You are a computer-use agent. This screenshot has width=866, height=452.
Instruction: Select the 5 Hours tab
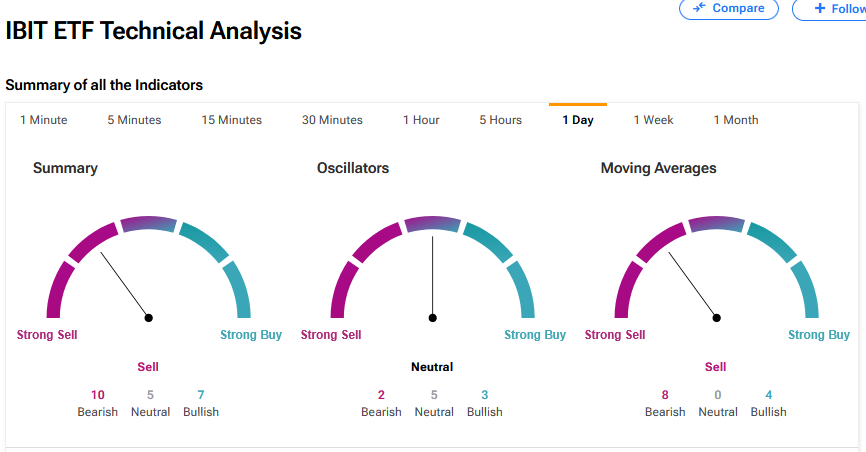[500, 120]
